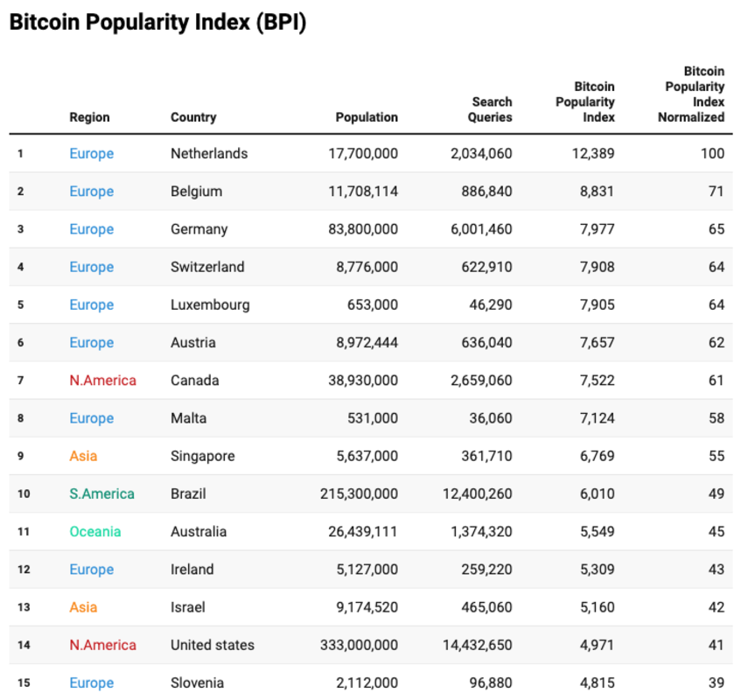Click the Europe link in the Slovenia row
The width and height of the screenshot is (741, 700).
click(92, 682)
